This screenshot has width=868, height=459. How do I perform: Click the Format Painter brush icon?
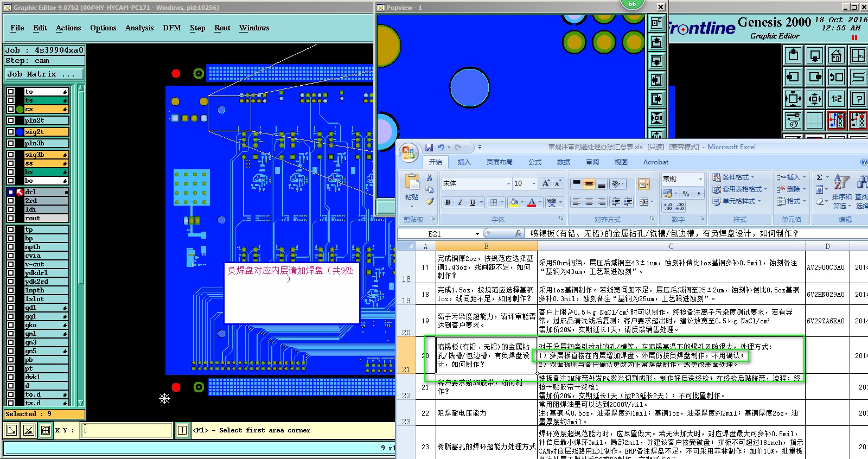tap(429, 201)
